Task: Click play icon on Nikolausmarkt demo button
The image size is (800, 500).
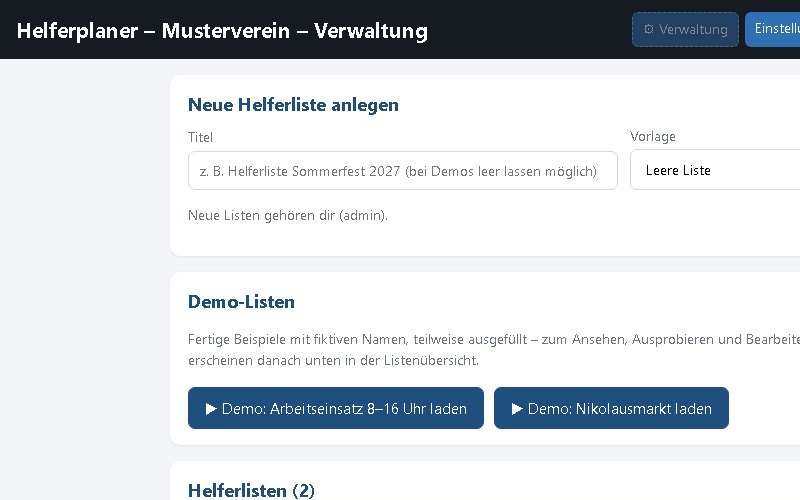Action: 517,409
